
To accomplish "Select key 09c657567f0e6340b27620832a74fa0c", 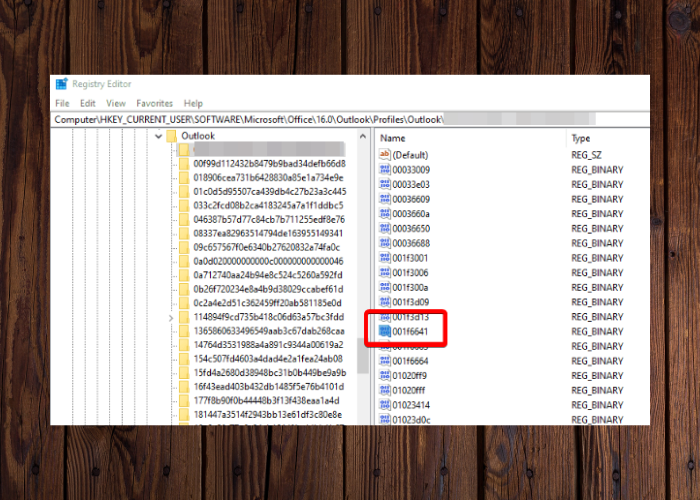I will click(x=267, y=247).
